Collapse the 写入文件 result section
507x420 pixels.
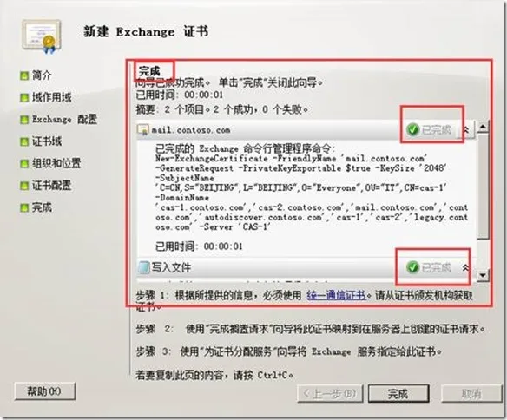(x=465, y=267)
